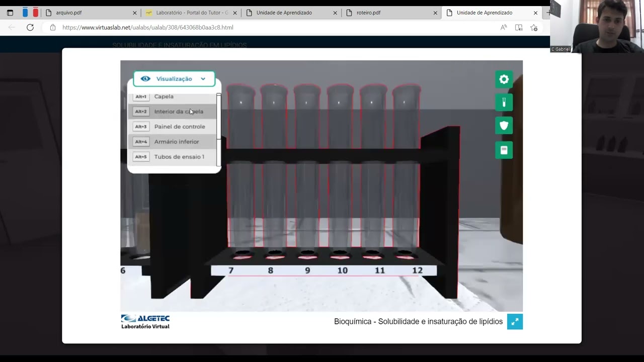
Task: Close the Laboratório Portal do Tutor tab
Action: (x=234, y=13)
